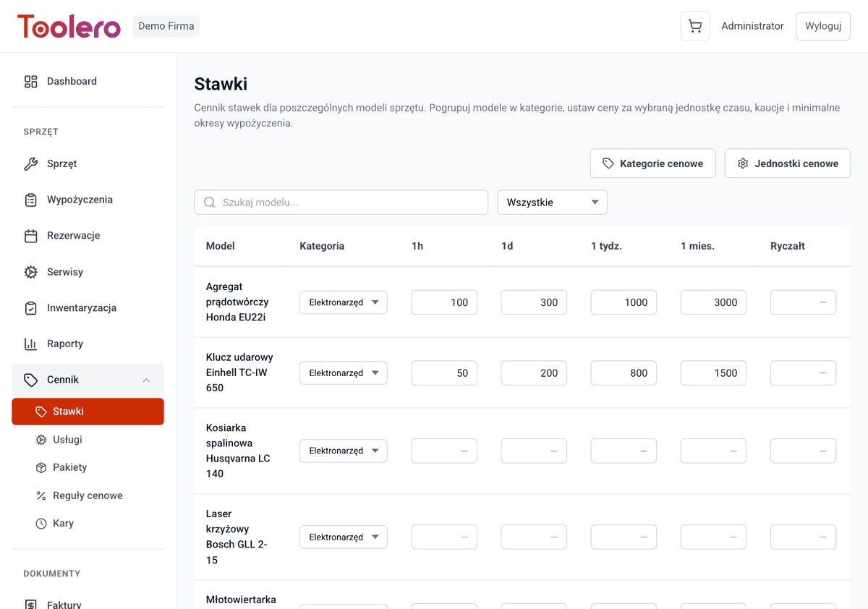The width and height of the screenshot is (868, 609).
Task: Click the Dashboard grid icon
Action: [30, 82]
